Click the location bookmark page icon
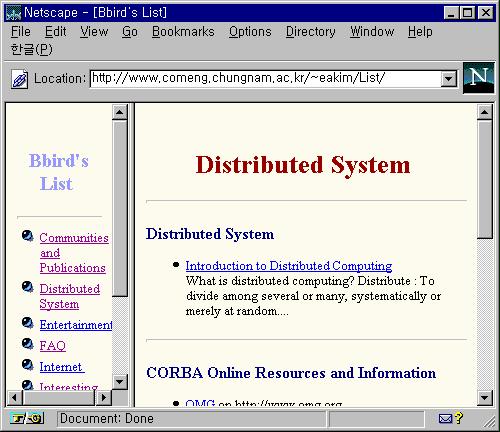 (x=19, y=79)
